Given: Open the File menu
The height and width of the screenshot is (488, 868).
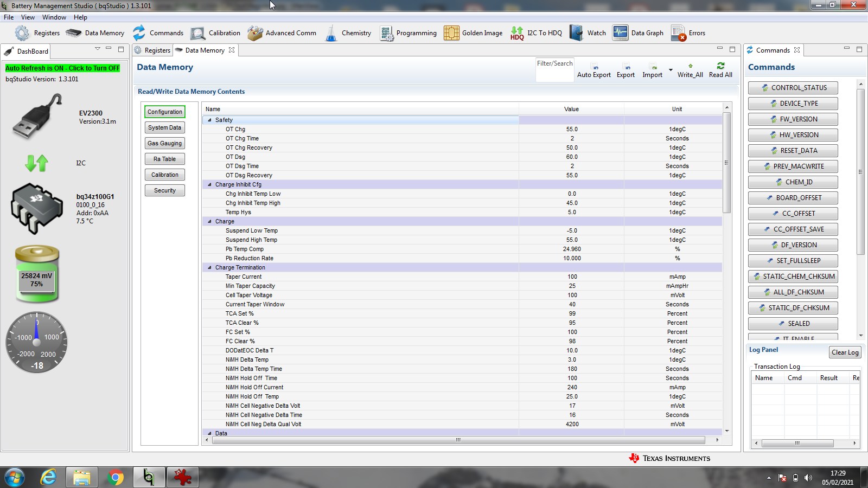Looking at the screenshot, I should click(x=9, y=17).
